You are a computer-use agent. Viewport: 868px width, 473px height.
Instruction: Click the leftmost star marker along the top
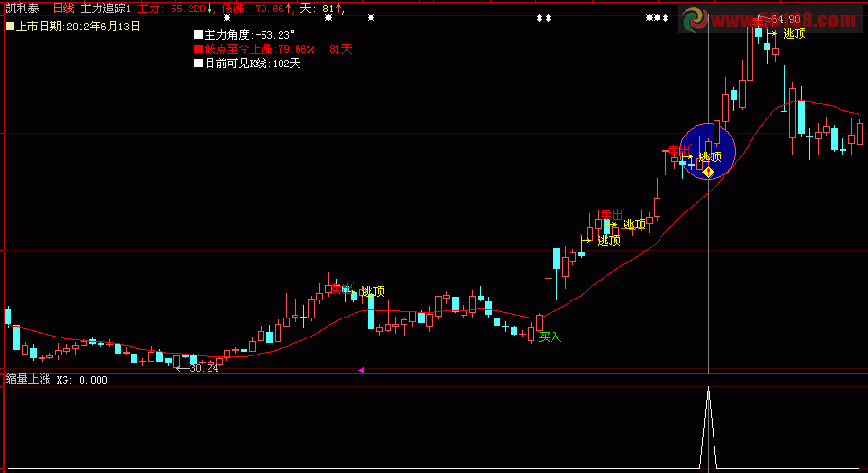[226, 18]
